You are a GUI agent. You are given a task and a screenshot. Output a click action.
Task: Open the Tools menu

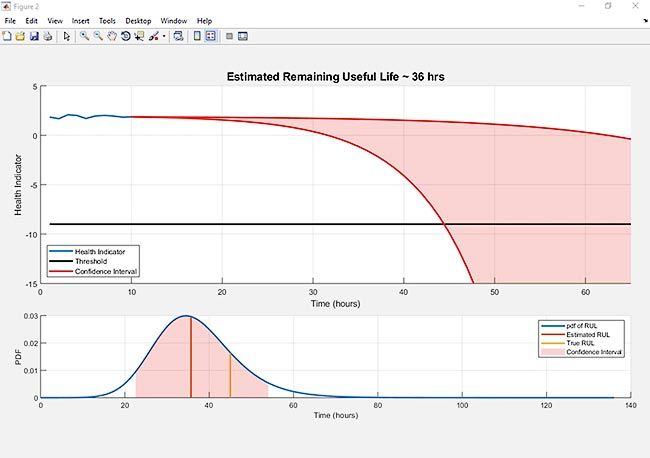(x=107, y=21)
